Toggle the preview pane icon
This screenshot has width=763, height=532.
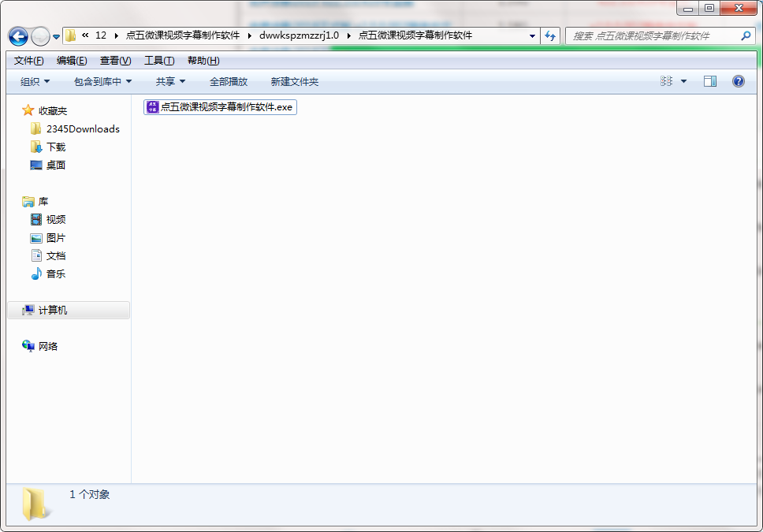click(x=710, y=81)
